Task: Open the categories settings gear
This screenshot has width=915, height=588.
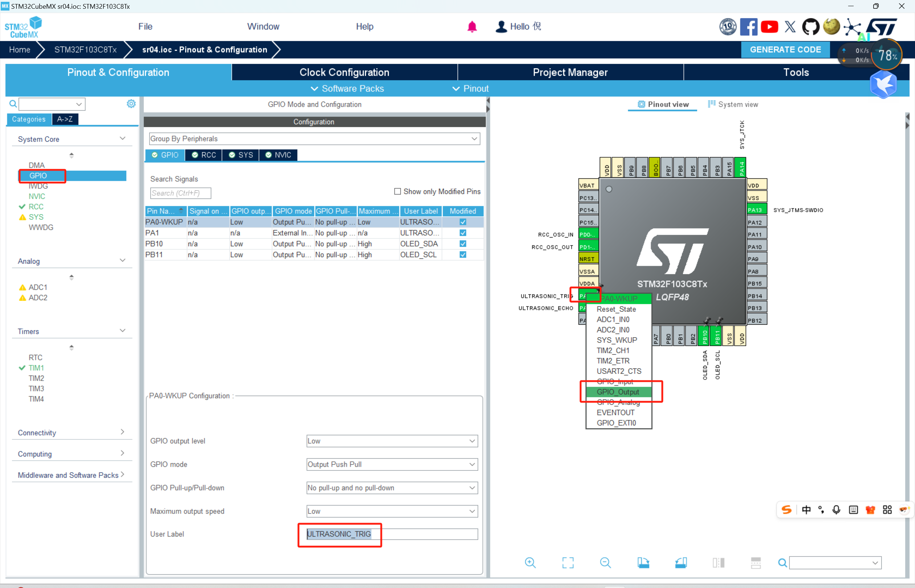Action: 131,103
